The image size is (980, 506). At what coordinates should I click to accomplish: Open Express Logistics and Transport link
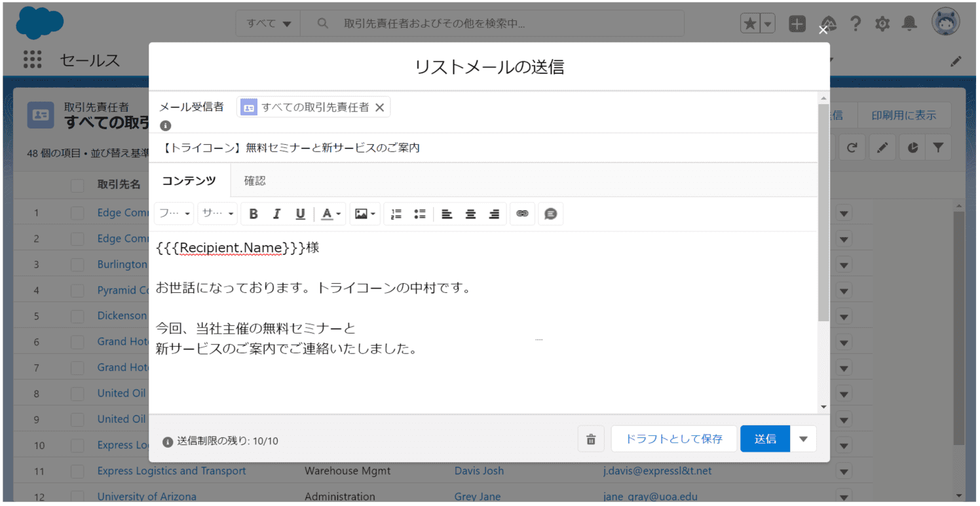(172, 471)
